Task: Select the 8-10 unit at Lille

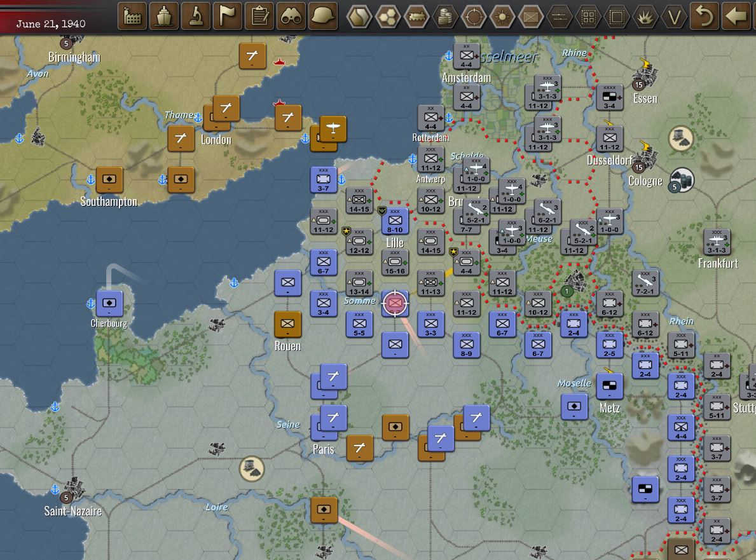Action: tap(395, 221)
